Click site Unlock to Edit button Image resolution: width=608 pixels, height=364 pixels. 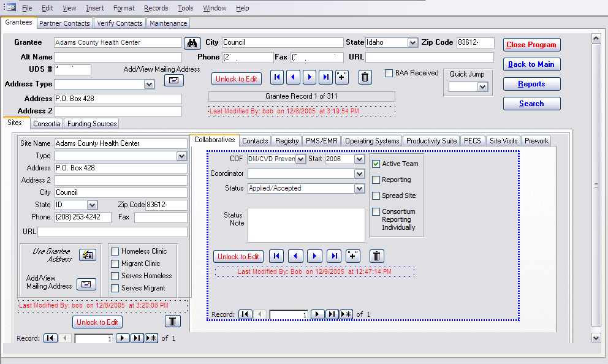97,322
